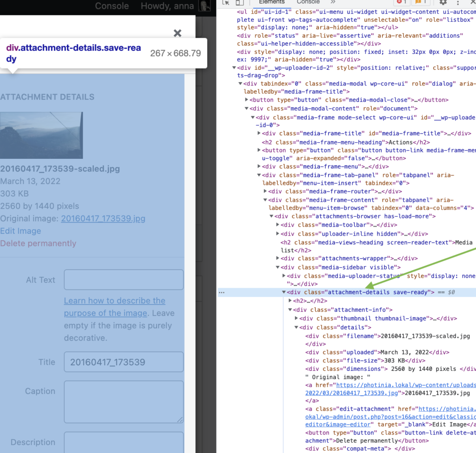
Task: Collapse the attachment-info div node
Action: pyautogui.click(x=291, y=310)
